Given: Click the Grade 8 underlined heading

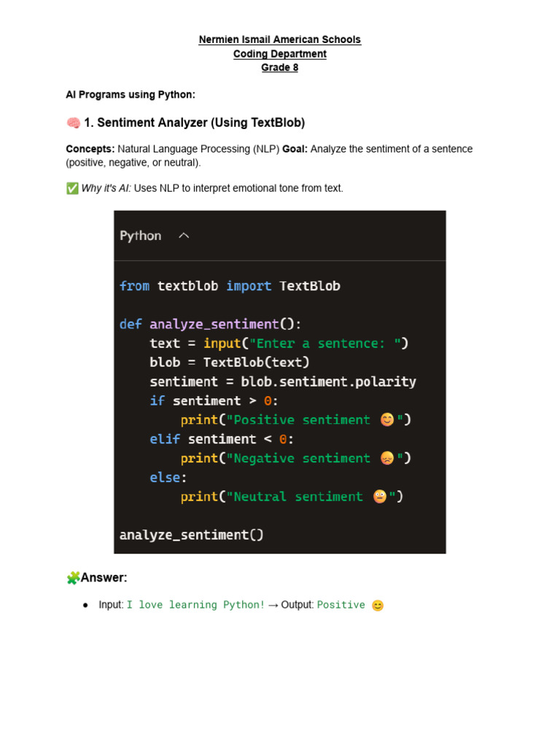Looking at the screenshot, I should pyautogui.click(x=280, y=68).
